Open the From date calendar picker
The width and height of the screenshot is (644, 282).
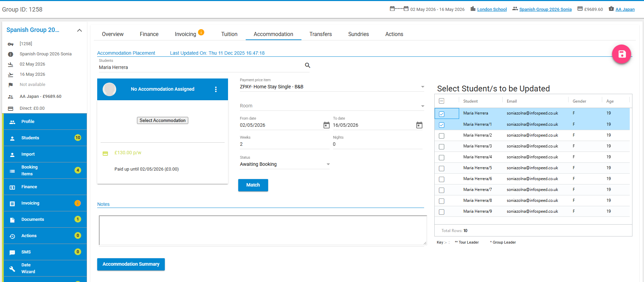click(326, 125)
